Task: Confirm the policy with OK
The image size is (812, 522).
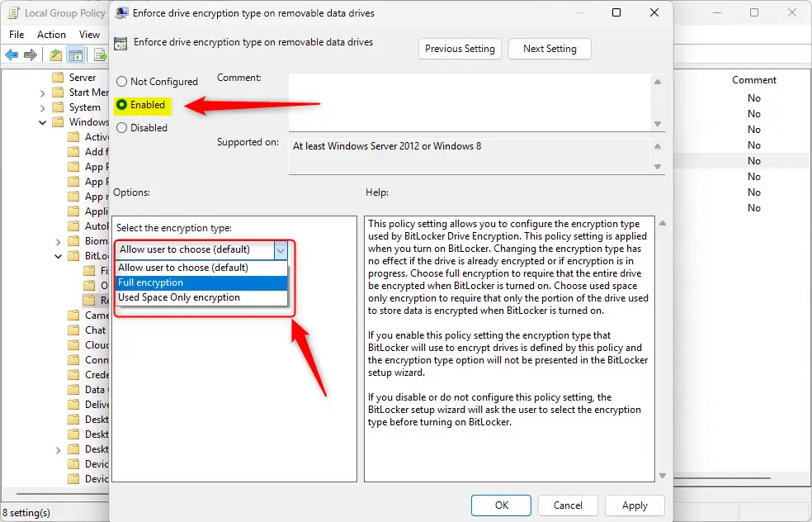Action: 501,505
